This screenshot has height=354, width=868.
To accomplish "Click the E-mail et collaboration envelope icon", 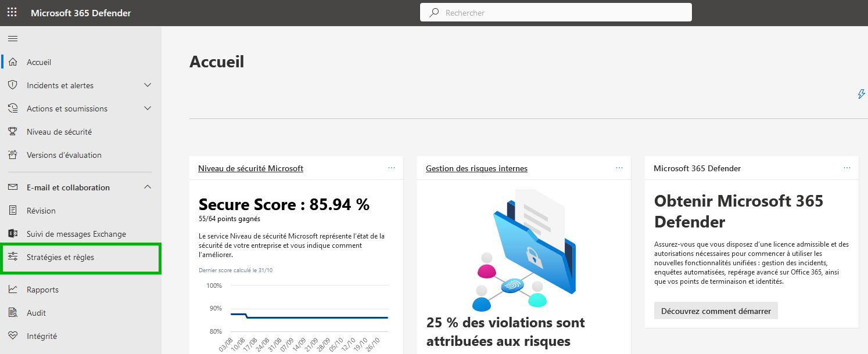I will coord(13,187).
